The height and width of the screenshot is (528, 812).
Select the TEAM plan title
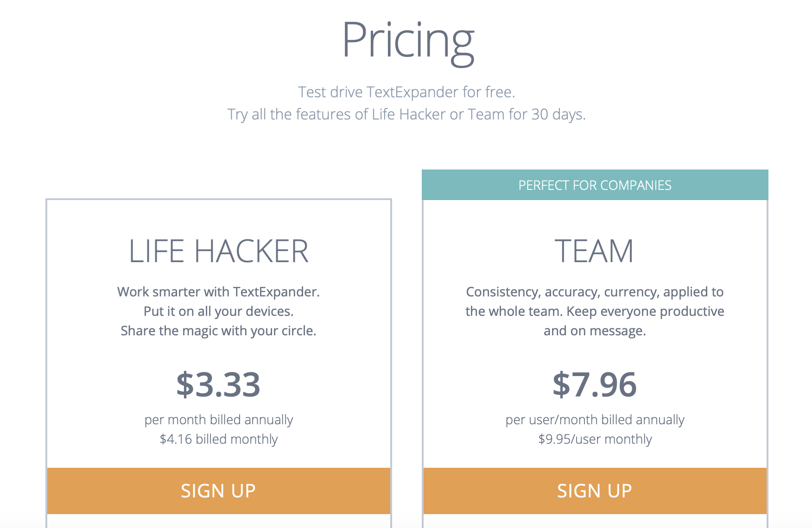pos(594,251)
